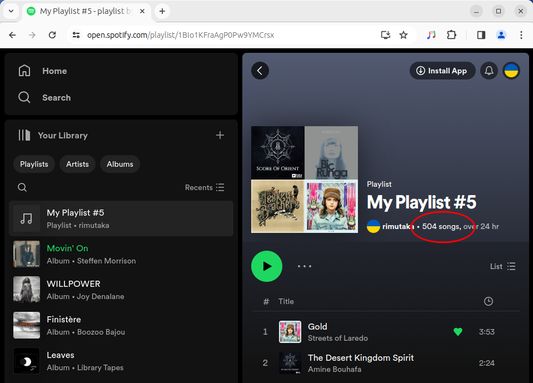
Task: Open the List view options dropdown
Action: pos(503,266)
